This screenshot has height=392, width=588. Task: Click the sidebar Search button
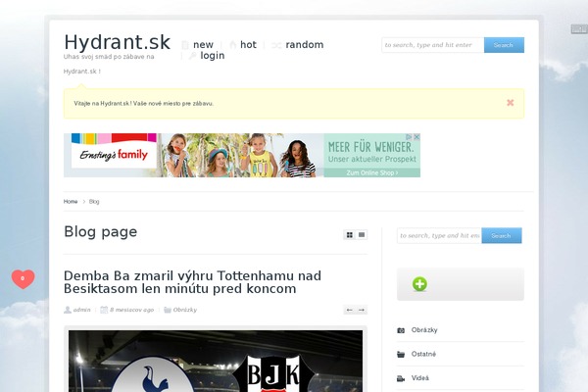click(x=502, y=235)
